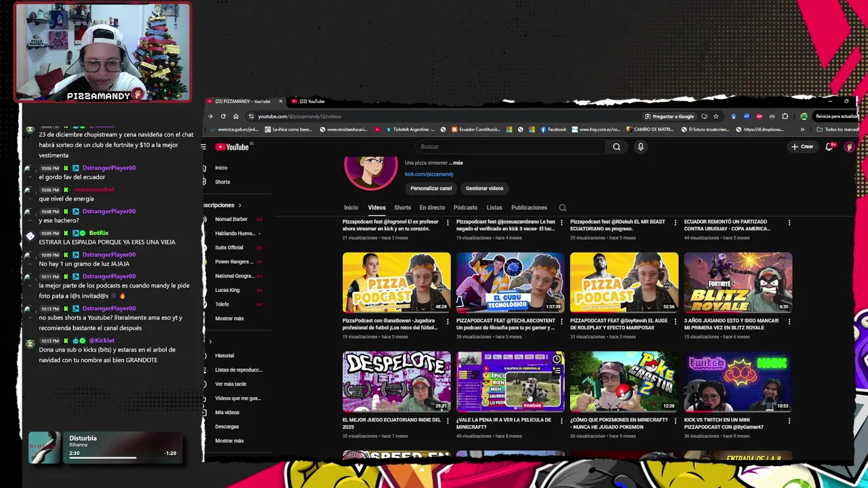Open the Pódcasts tab

[x=465, y=207]
